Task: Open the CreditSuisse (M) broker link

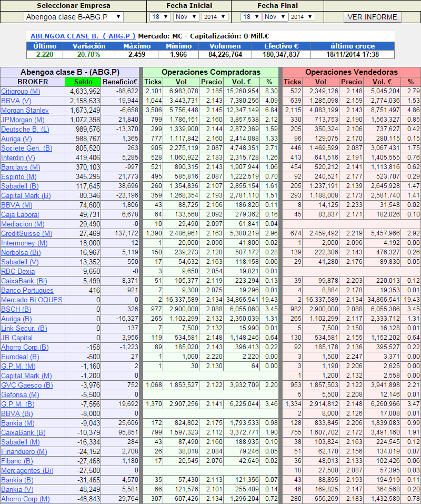Action: click(x=27, y=234)
